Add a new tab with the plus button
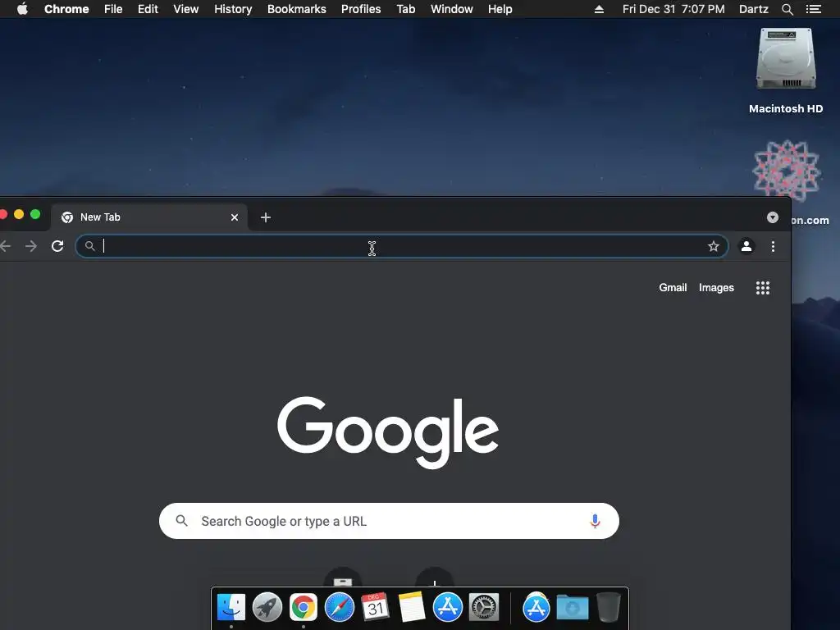Viewport: 840px width, 630px height. pyautogui.click(x=265, y=217)
